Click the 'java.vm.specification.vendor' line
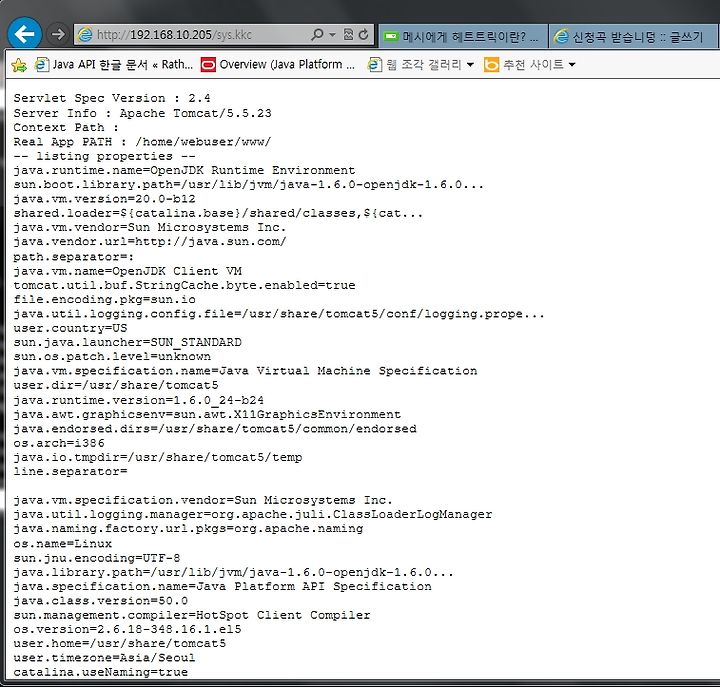This screenshot has height=687, width=720. (203, 500)
